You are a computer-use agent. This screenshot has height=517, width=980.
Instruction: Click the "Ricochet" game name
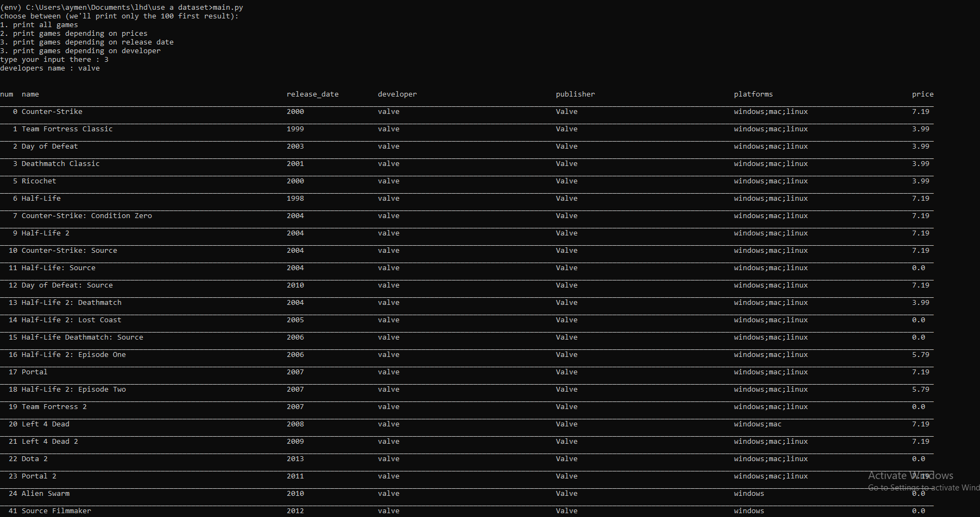coord(39,181)
